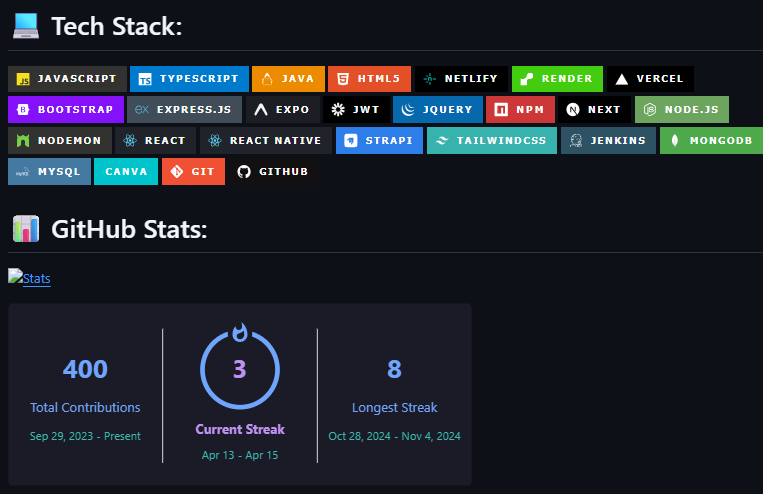Open the broken Stats image link
This screenshot has height=494, width=763.
click(x=29, y=278)
